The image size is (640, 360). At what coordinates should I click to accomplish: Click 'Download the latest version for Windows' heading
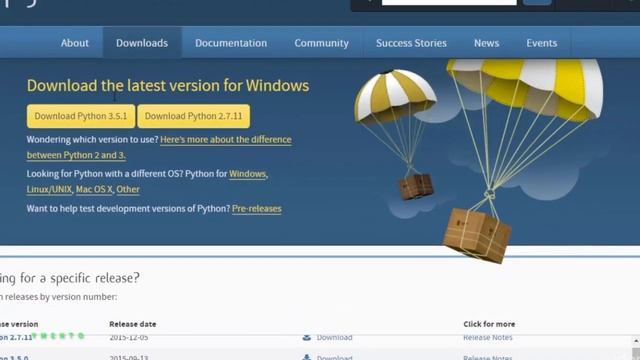pos(168,86)
